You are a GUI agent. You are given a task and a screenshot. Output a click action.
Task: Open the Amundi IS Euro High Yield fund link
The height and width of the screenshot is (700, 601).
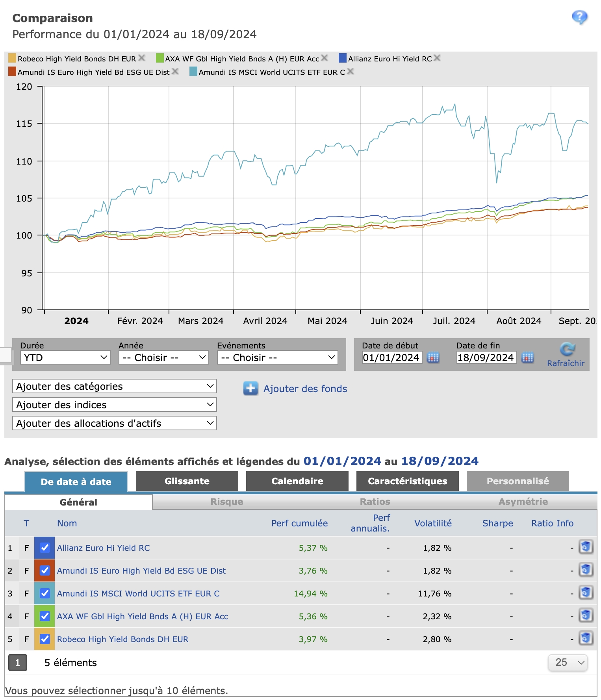(141, 570)
